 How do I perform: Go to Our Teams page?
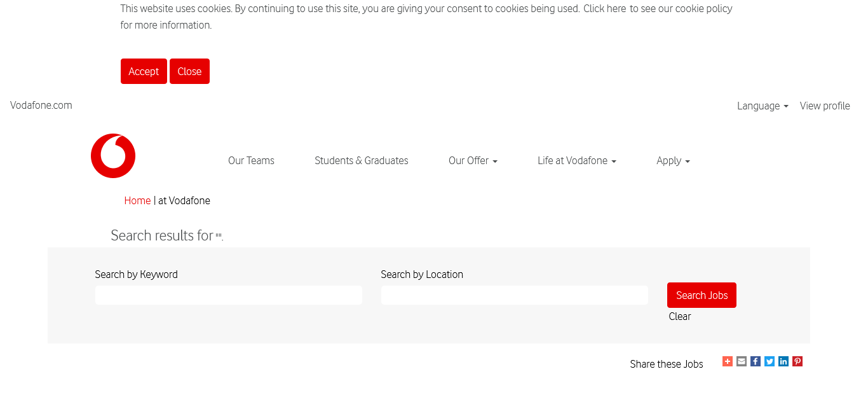click(251, 161)
